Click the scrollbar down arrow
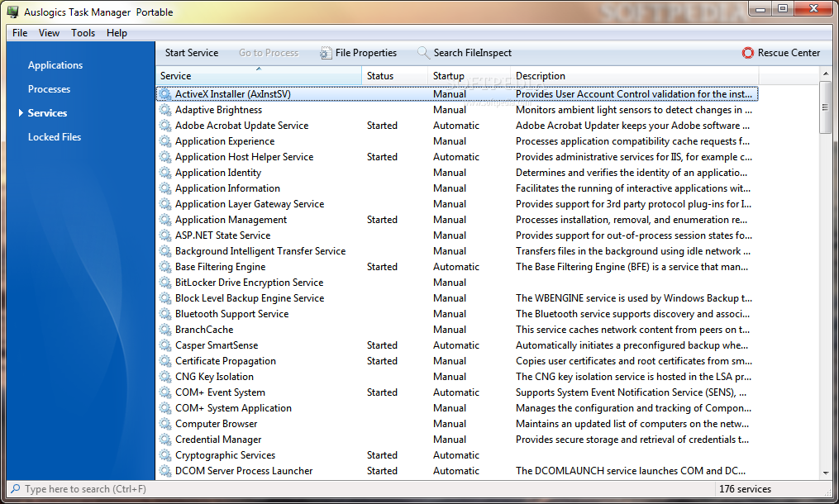 [x=826, y=473]
